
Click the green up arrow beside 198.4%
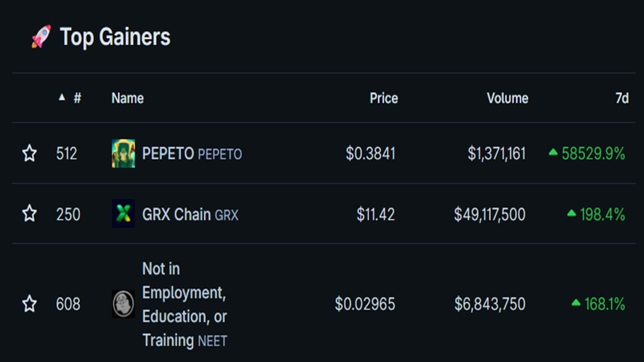pyautogui.click(x=572, y=213)
